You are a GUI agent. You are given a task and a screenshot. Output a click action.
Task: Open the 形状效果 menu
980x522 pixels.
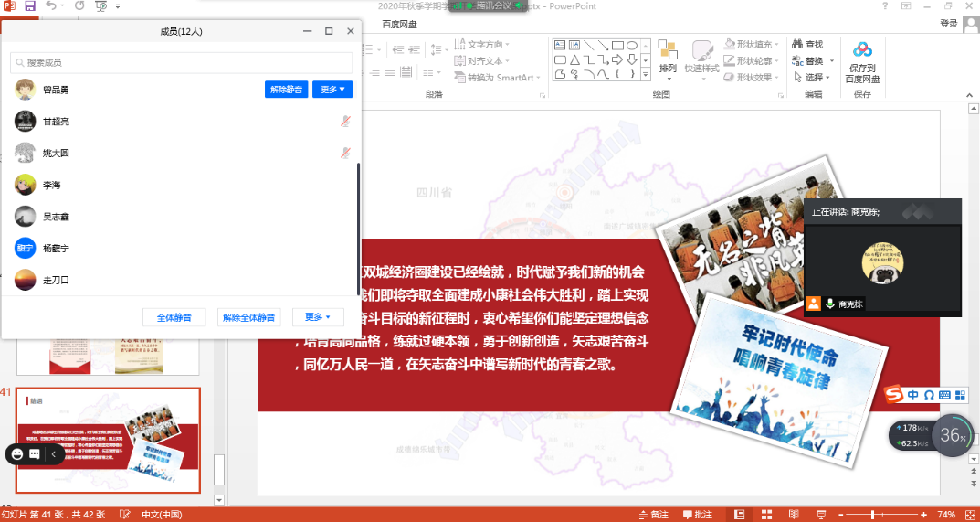[x=752, y=78]
